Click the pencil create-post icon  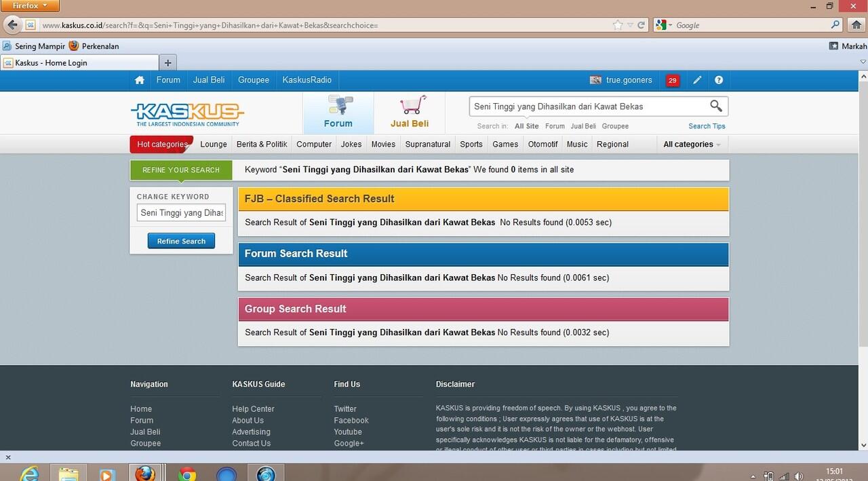pos(697,80)
